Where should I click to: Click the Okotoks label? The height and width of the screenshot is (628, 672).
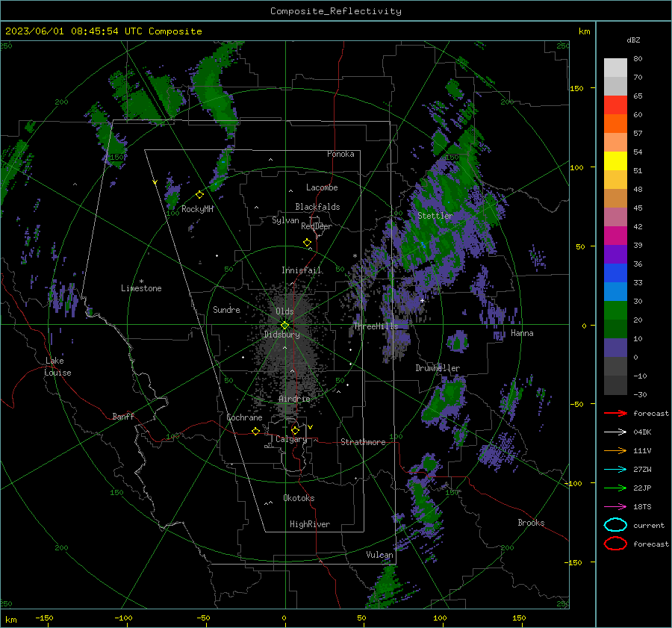tap(299, 498)
